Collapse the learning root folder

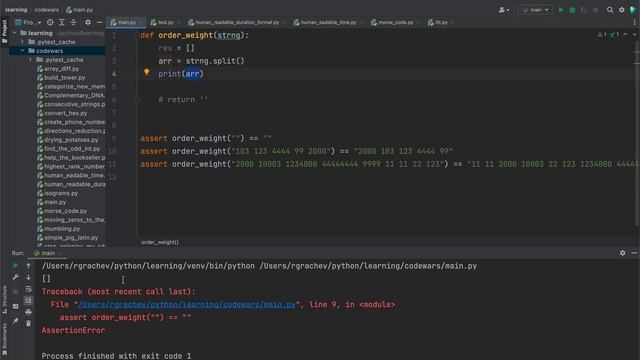click(x=14, y=33)
